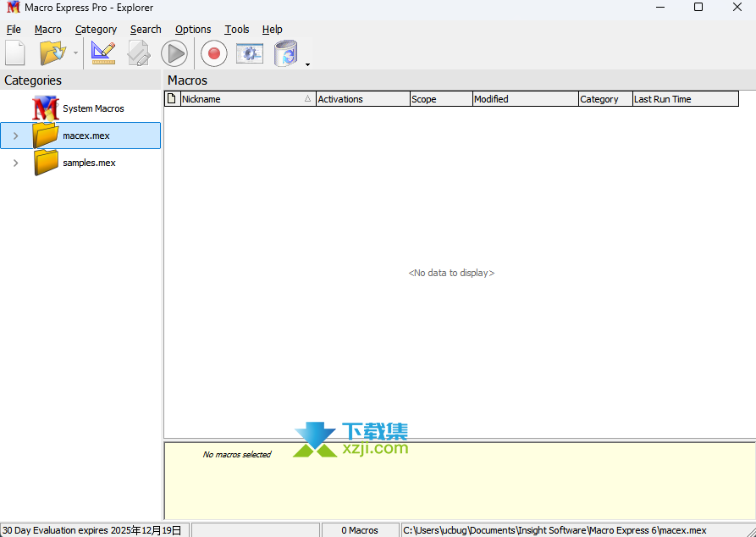Select System Macros in Categories
Screen dimensions: 756x537
(x=93, y=108)
